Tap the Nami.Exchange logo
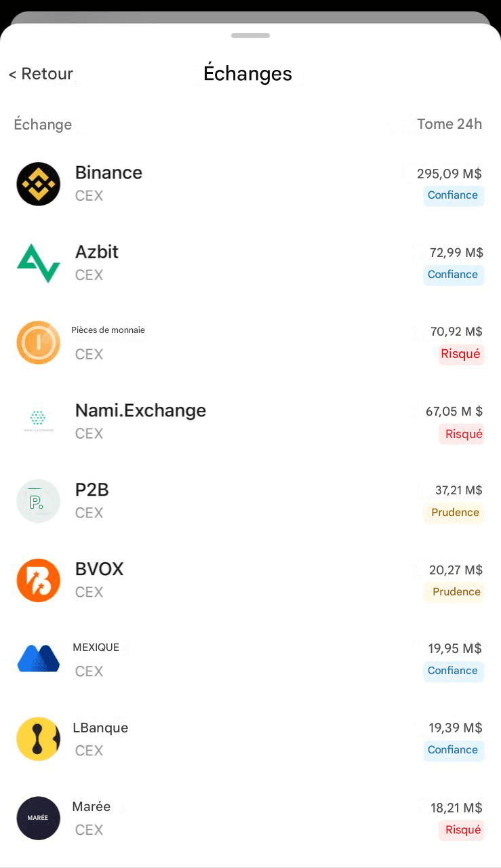Viewport: 501px width, 868px height. [x=39, y=422]
